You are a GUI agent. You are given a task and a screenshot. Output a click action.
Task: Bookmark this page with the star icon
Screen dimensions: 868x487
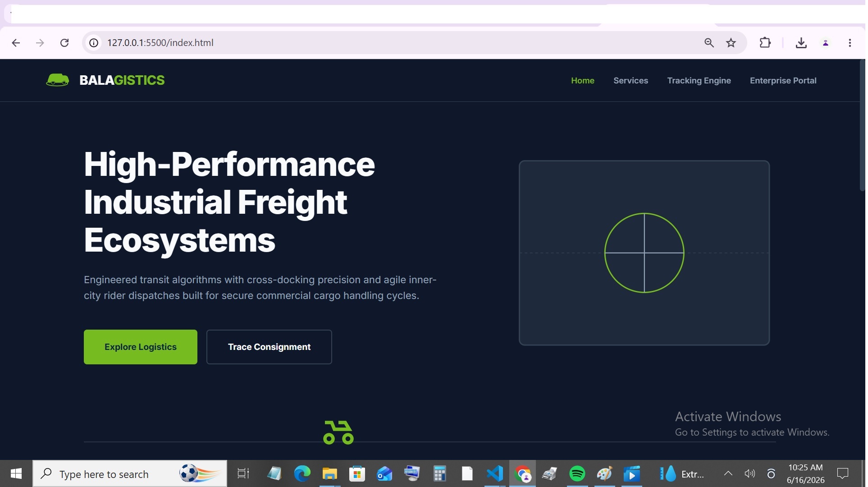[x=731, y=43]
